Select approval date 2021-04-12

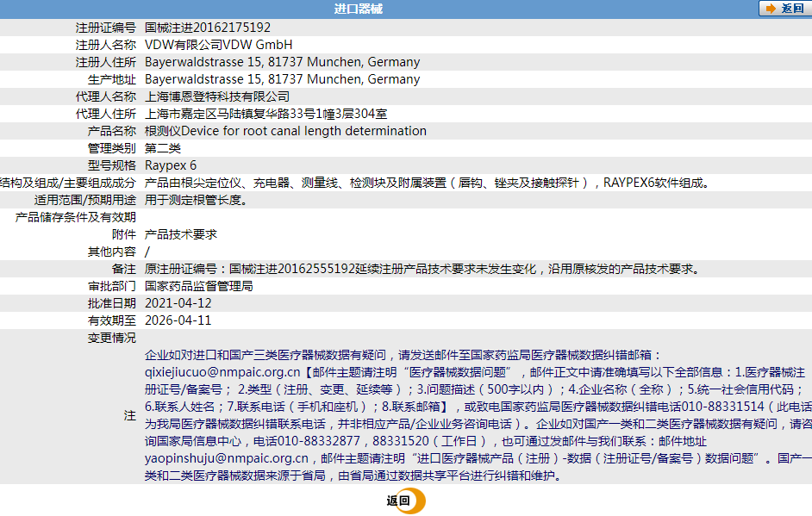178,303
